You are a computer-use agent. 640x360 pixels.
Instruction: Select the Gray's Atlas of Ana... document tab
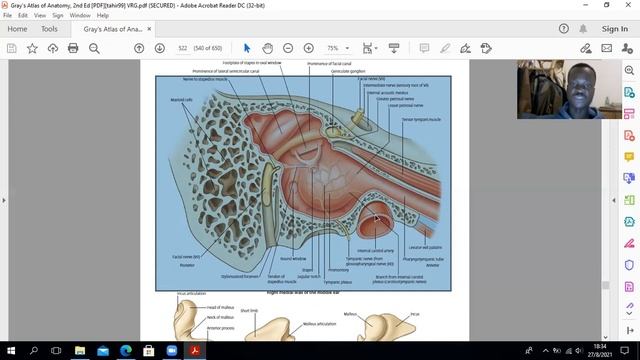[x=112, y=29]
